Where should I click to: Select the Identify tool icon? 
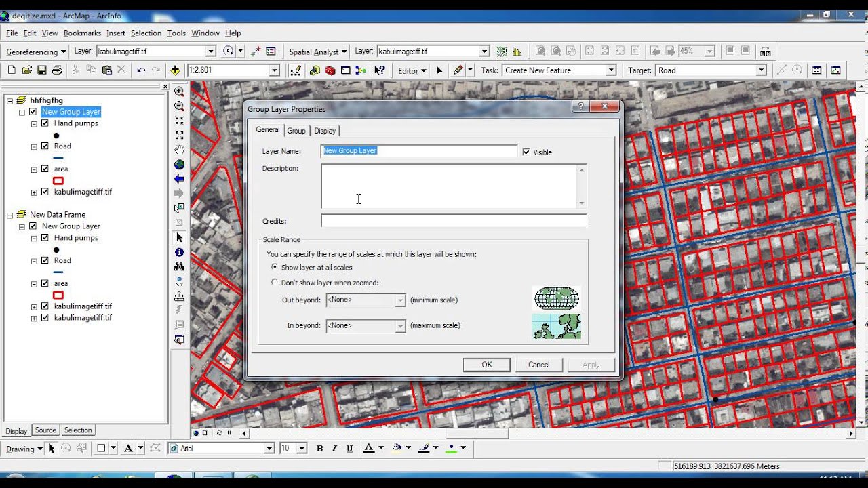179,252
